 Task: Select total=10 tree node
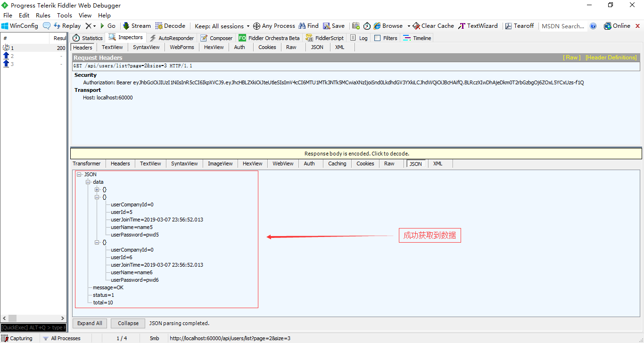click(x=103, y=302)
